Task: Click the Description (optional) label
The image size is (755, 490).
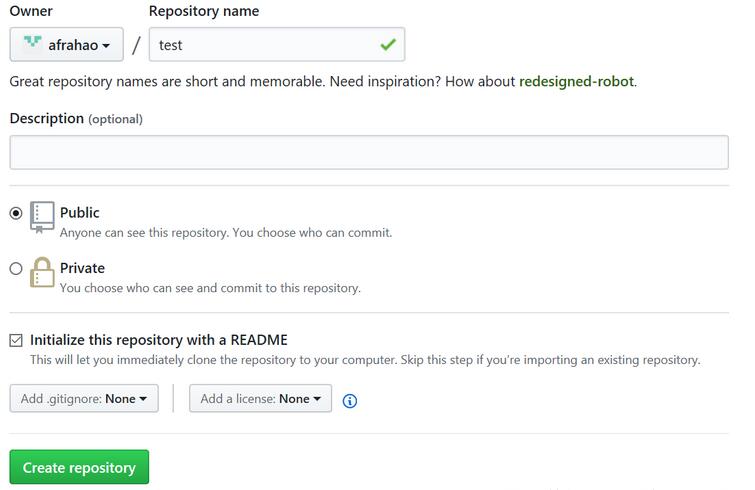Action: coord(76,118)
